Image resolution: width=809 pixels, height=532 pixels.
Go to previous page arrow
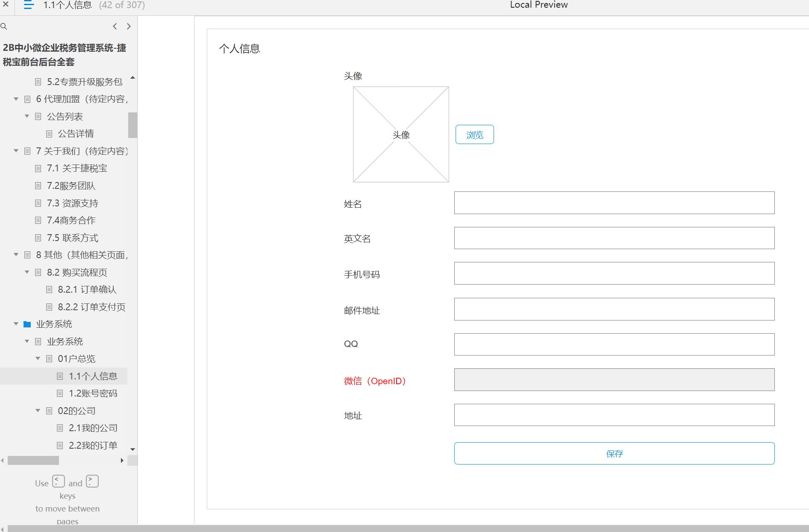point(115,26)
